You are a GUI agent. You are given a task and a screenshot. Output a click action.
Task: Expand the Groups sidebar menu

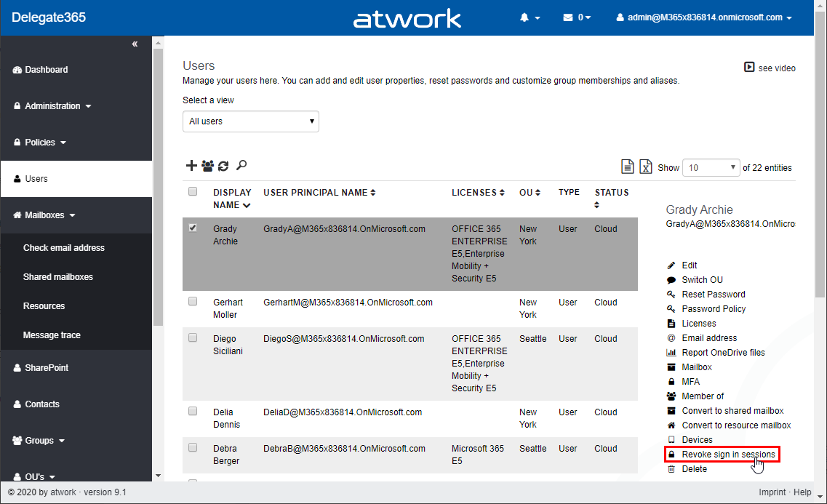pos(39,440)
